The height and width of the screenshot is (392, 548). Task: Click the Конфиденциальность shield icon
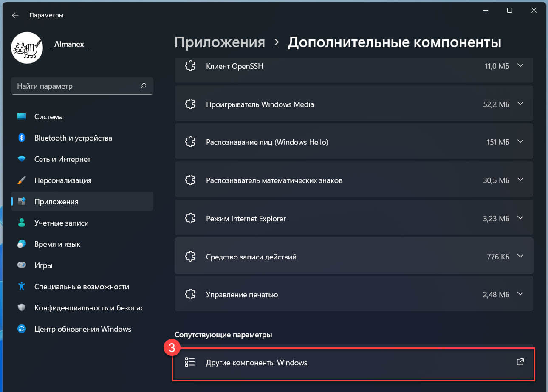click(22, 307)
